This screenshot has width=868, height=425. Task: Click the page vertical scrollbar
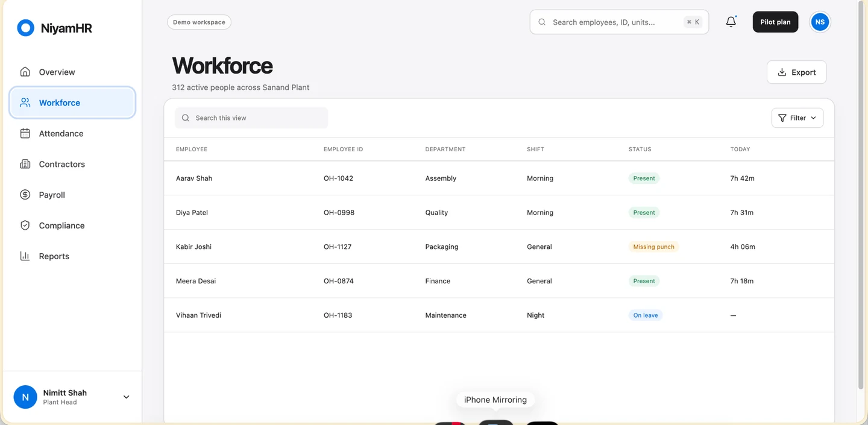coord(860,194)
